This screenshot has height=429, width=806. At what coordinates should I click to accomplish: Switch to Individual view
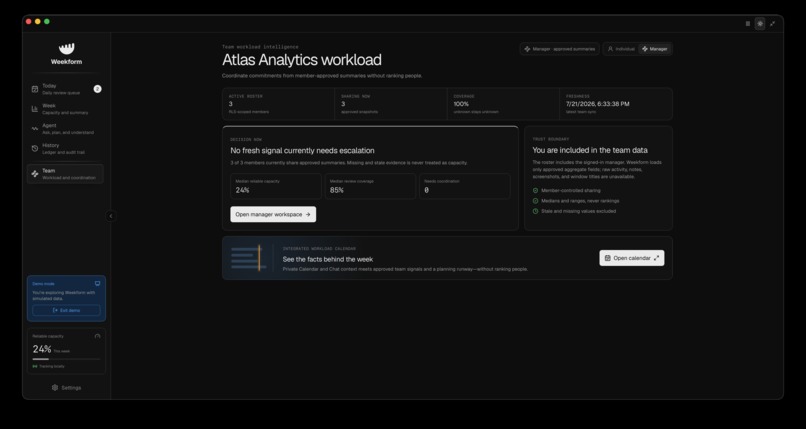coord(621,49)
